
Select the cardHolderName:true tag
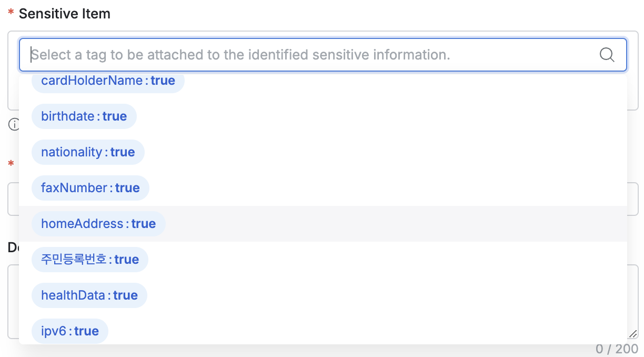pos(108,82)
